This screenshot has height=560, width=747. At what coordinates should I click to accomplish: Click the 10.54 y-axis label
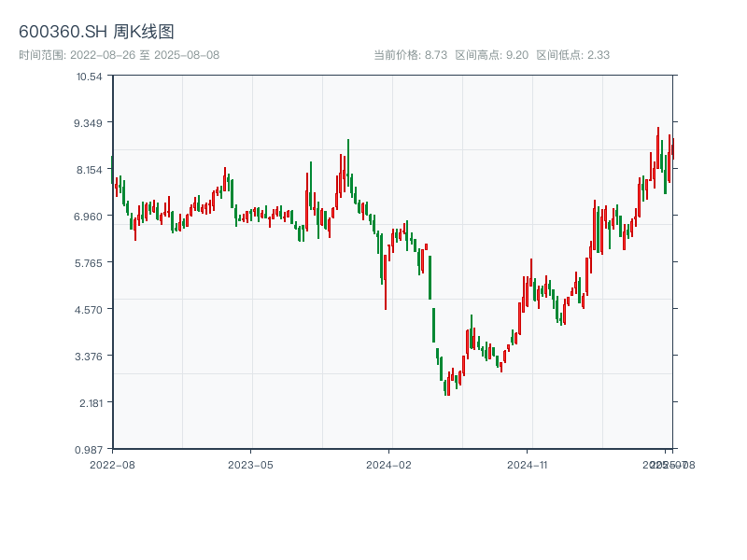pyautogui.click(x=90, y=77)
